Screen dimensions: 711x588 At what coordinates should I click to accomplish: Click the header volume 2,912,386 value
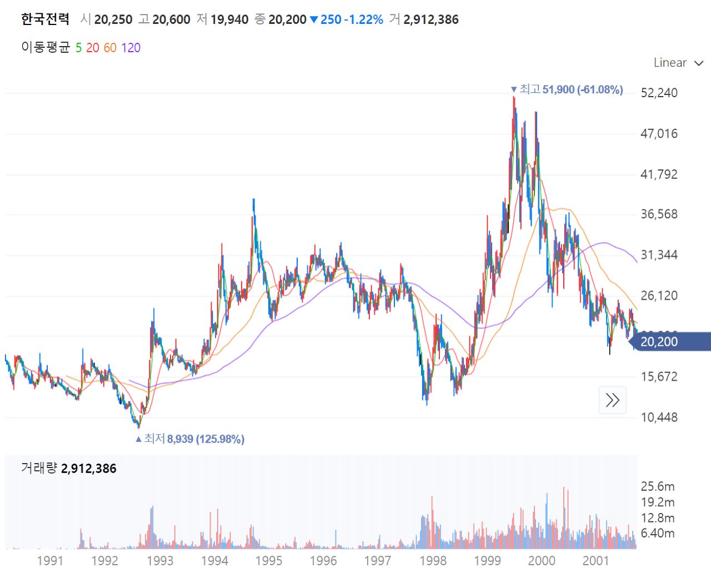[x=431, y=19]
